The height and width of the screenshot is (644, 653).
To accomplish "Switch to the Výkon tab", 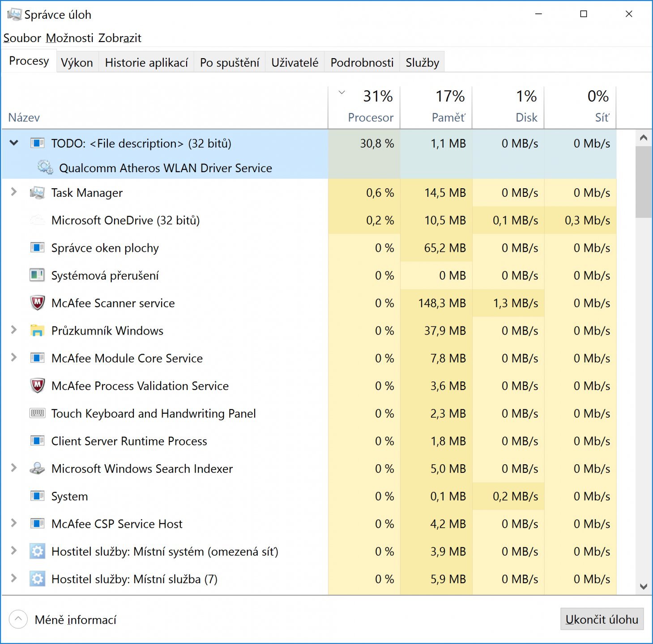I will [77, 62].
